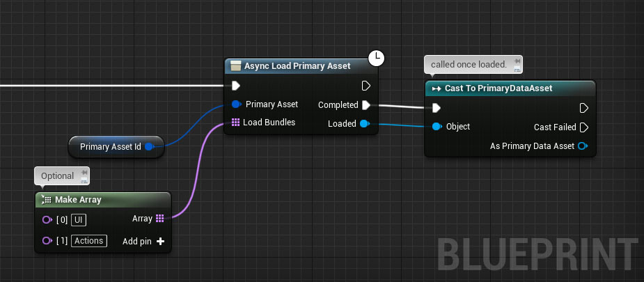This screenshot has width=644, height=282.
Task: Click the Primary Asset Id output pin
Action: coord(149,147)
